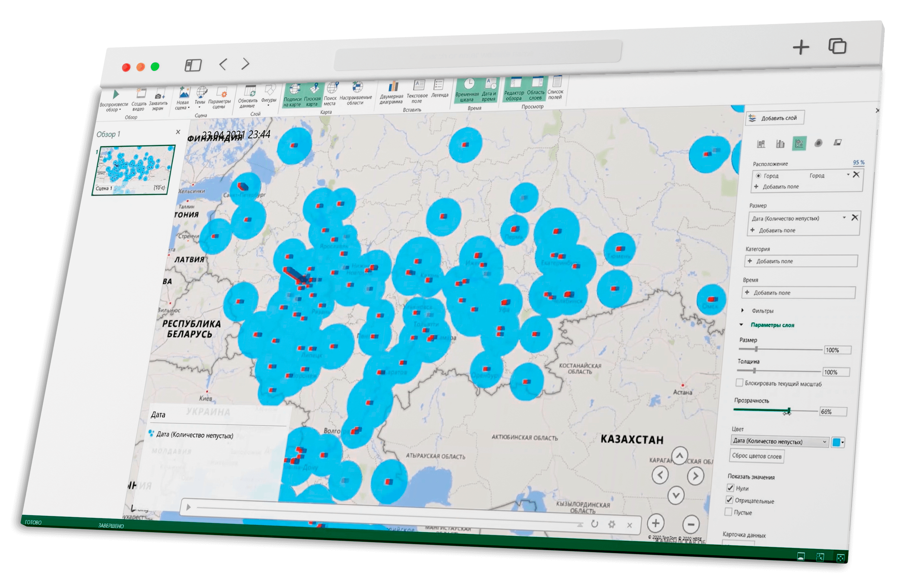Remove Город field with X button

856,175
